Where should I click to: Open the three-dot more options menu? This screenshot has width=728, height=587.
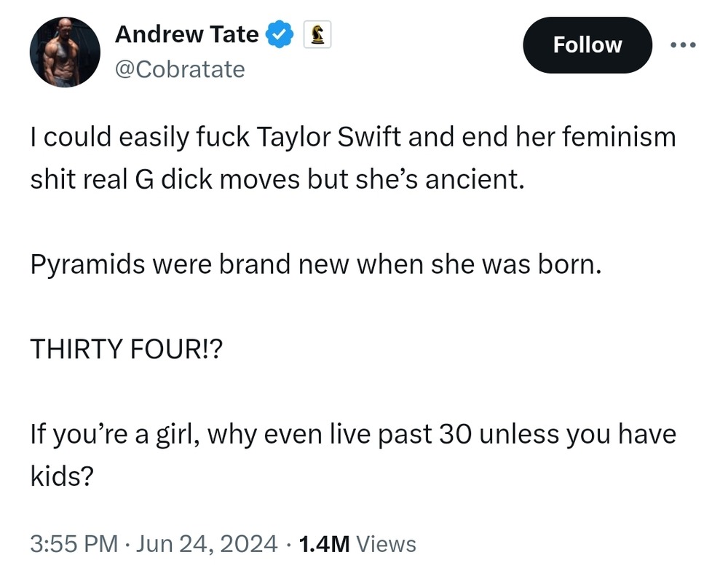pos(683,45)
